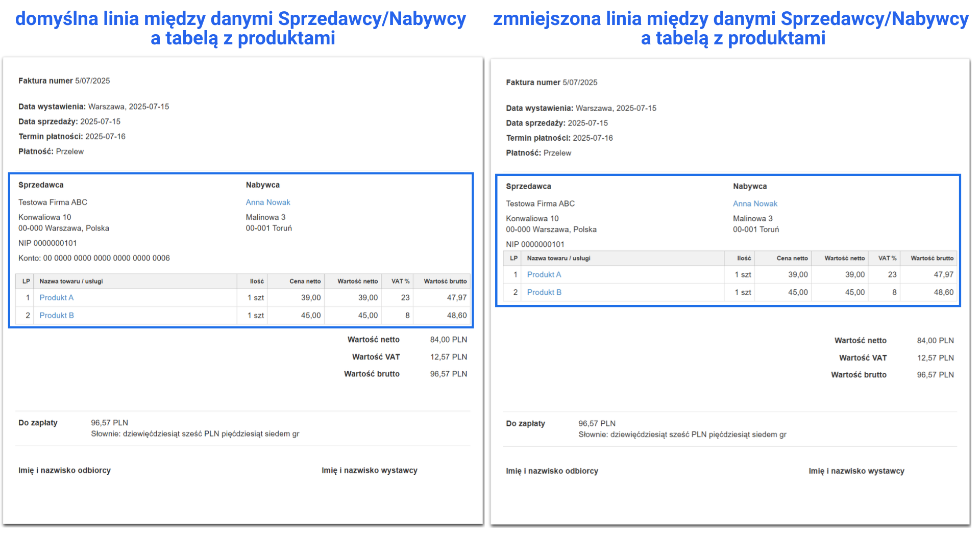Select the Sprzedawca section header on the left
The width and height of the screenshot is (980, 538).
point(41,185)
